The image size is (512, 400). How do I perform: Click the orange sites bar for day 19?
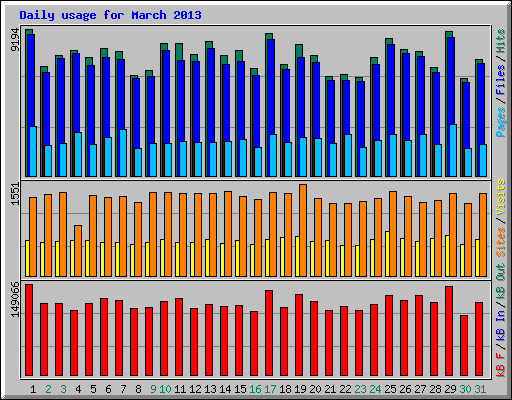pos(303,230)
